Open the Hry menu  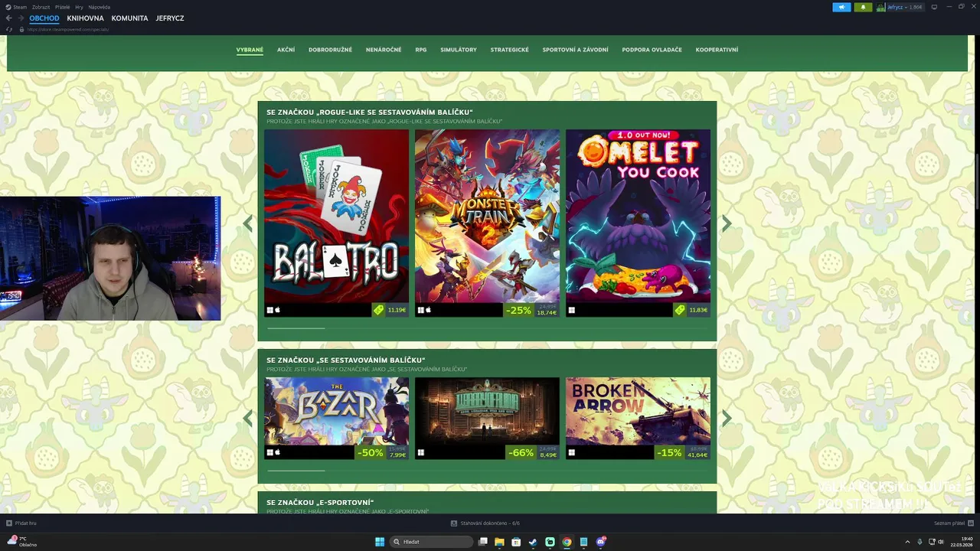pos(79,7)
